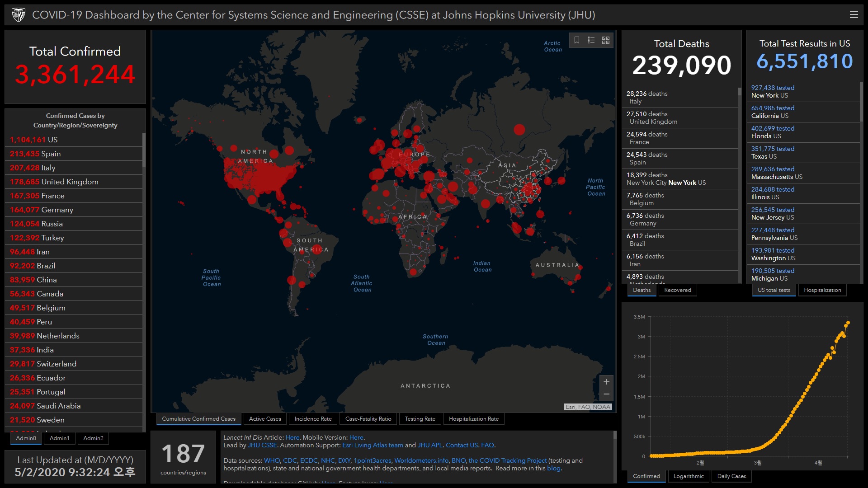Click the large Russia outbreak circle on map
The image size is (868, 488).
(519, 130)
